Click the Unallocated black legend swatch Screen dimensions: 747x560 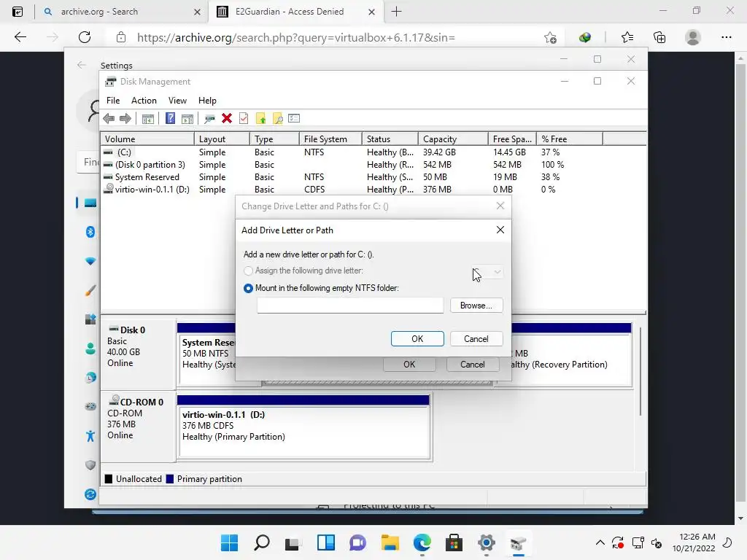pos(109,478)
